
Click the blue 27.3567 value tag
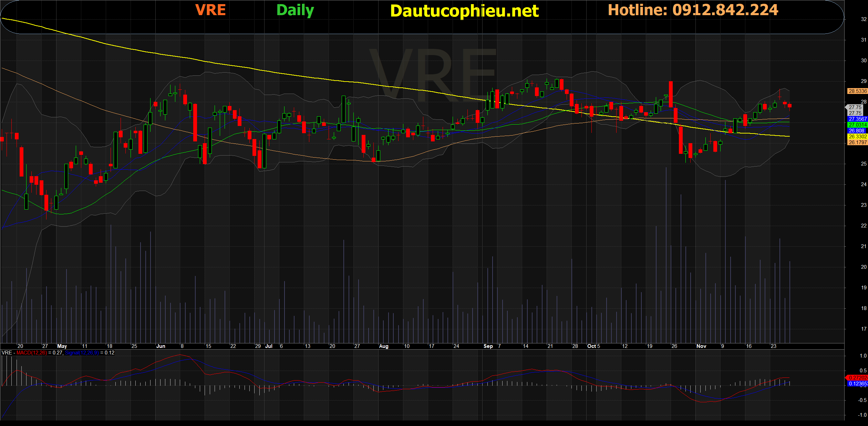point(857,119)
